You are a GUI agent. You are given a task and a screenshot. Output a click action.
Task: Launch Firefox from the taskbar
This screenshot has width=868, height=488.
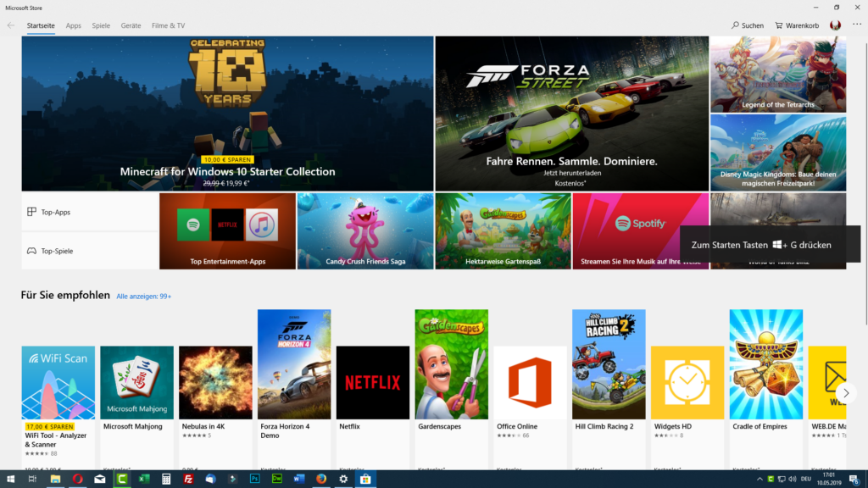coord(321,480)
